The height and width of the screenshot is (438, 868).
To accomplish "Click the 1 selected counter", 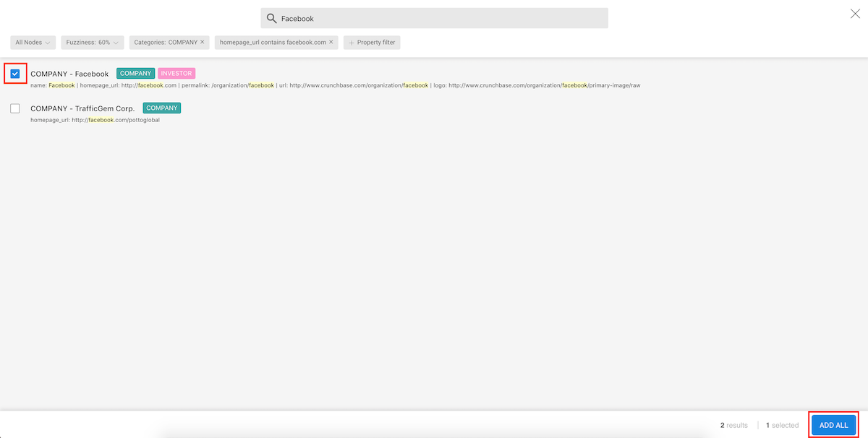I will [782, 426].
